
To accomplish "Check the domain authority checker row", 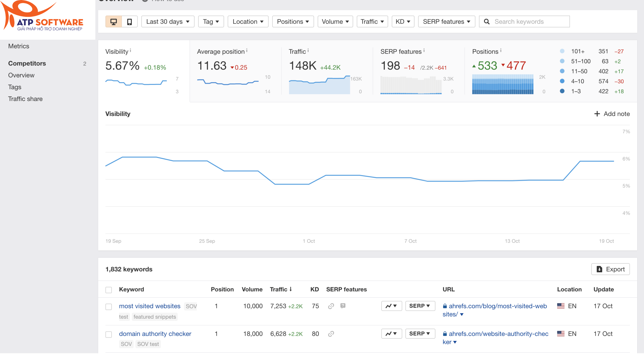I will 109,334.
